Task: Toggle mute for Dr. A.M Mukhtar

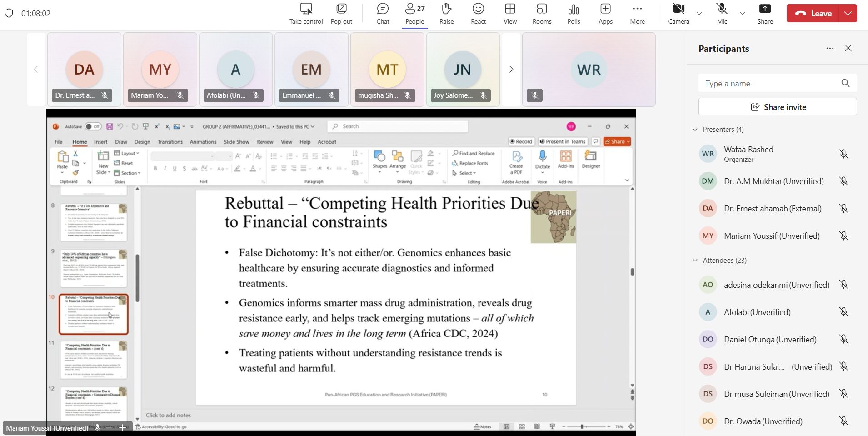Action: point(843,181)
